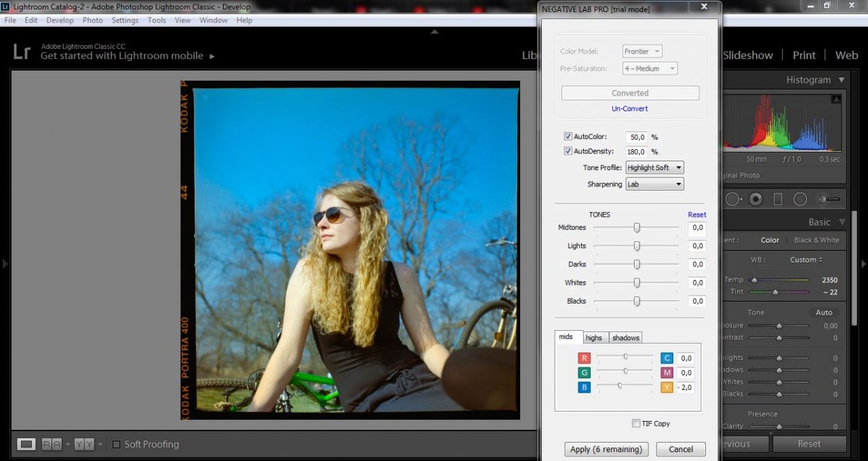Click the Temp slider handle
The image size is (868, 461).
(x=754, y=280)
